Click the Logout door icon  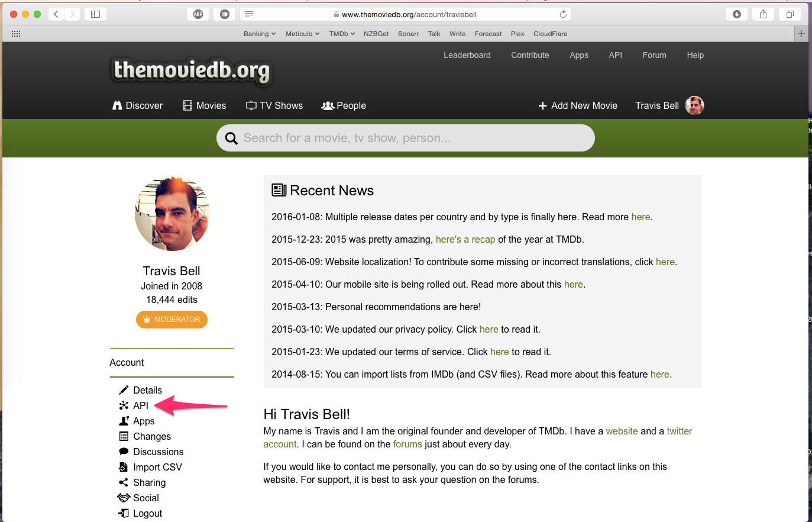point(124,513)
